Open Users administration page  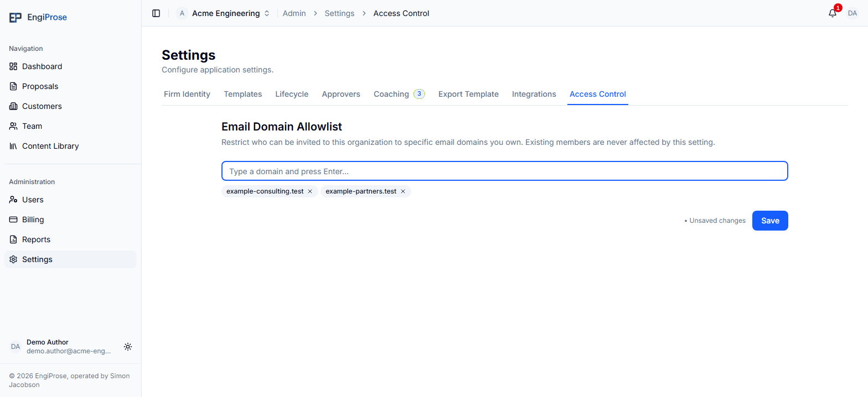70,200
